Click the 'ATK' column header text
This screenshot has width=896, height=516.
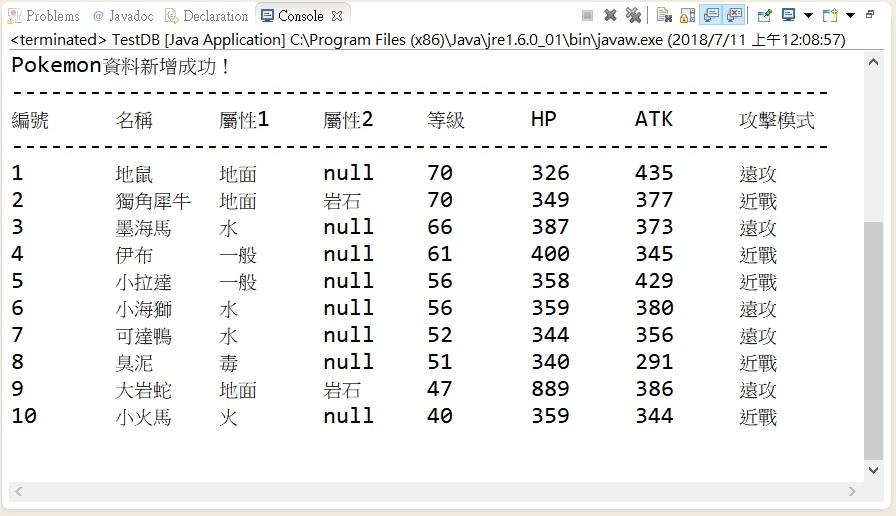654,119
